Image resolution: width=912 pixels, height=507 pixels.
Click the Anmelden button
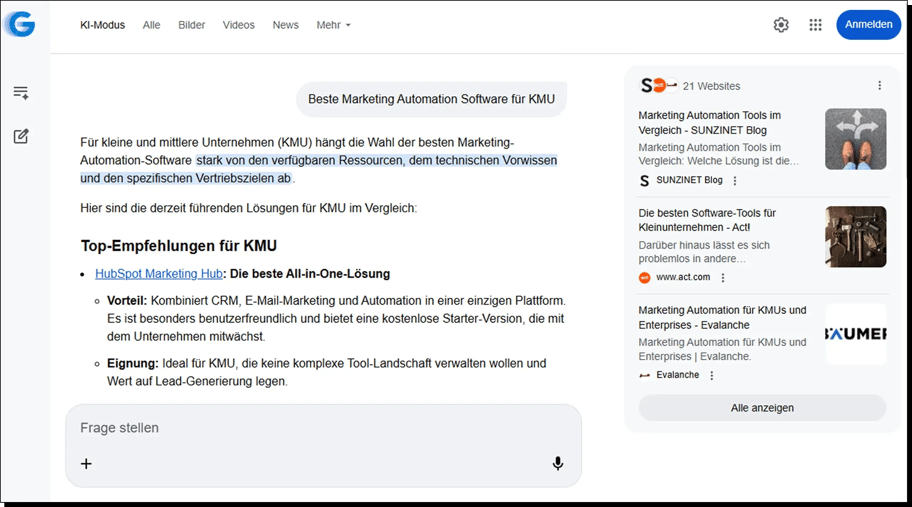click(868, 24)
